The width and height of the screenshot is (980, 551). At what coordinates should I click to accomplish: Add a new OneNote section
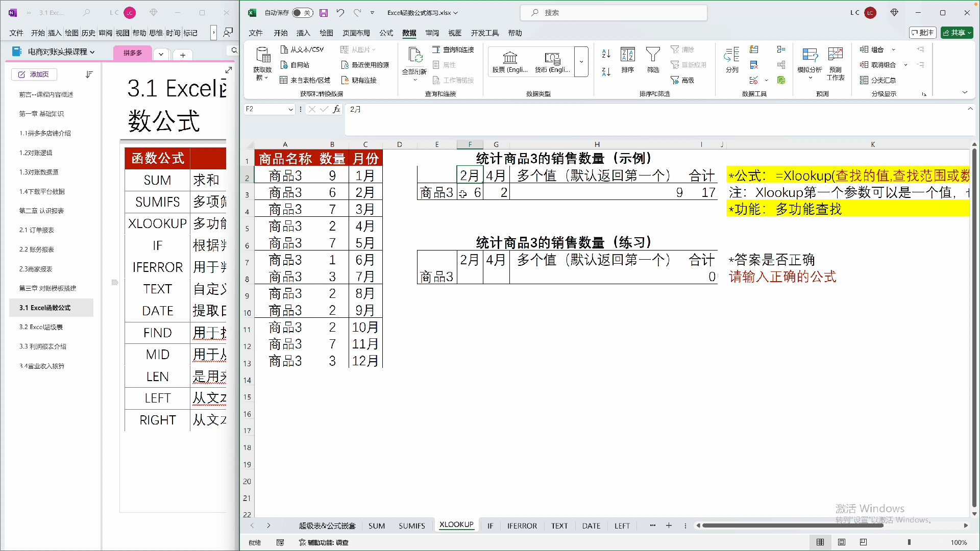[x=183, y=55]
